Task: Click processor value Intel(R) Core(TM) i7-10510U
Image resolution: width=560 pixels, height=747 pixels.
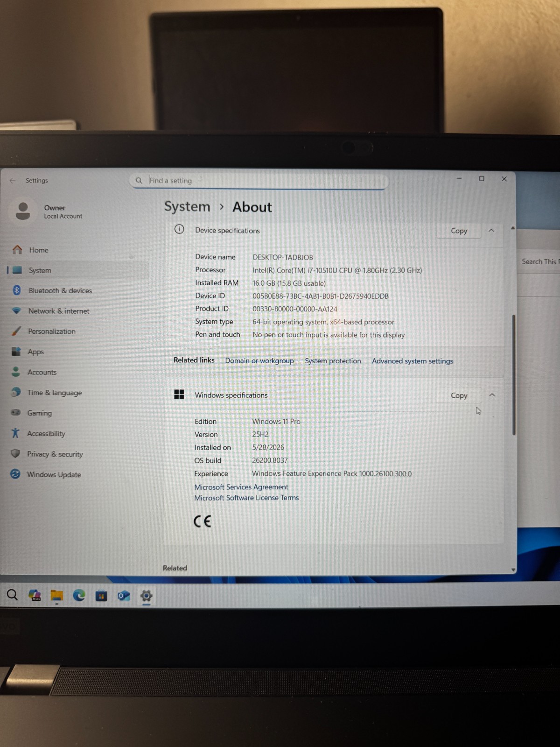Action: coord(337,270)
